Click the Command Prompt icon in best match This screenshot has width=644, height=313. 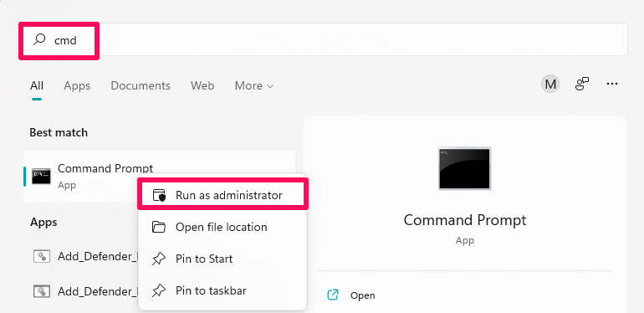pos(42,177)
